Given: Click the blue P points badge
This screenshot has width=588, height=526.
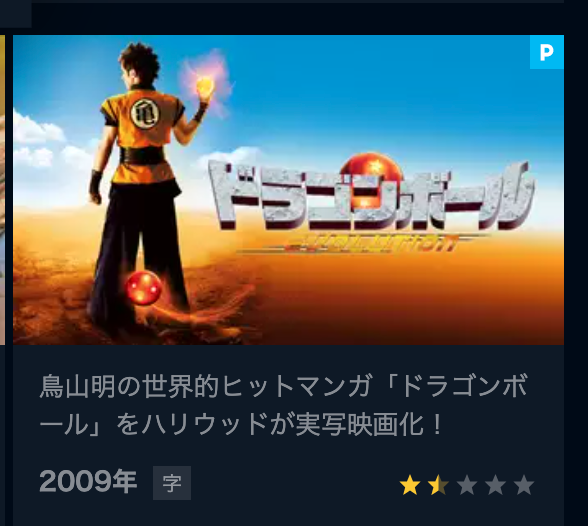Looking at the screenshot, I should pyautogui.click(x=546, y=52).
